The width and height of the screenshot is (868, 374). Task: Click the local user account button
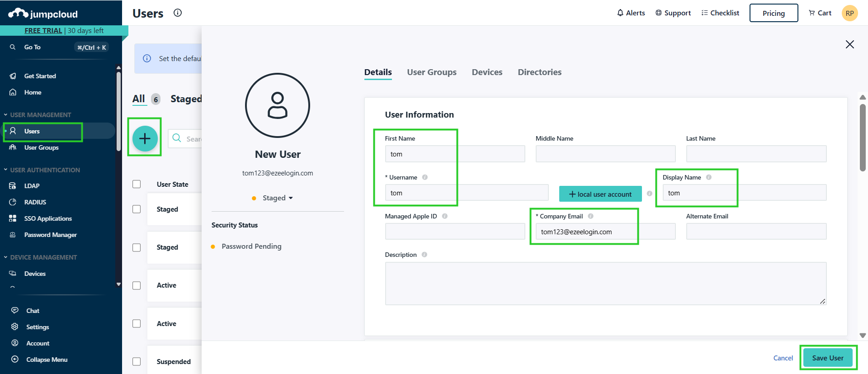coord(600,194)
